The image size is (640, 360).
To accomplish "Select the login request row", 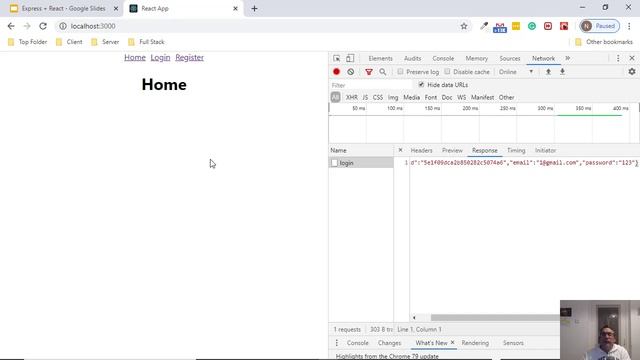I will coord(361,163).
